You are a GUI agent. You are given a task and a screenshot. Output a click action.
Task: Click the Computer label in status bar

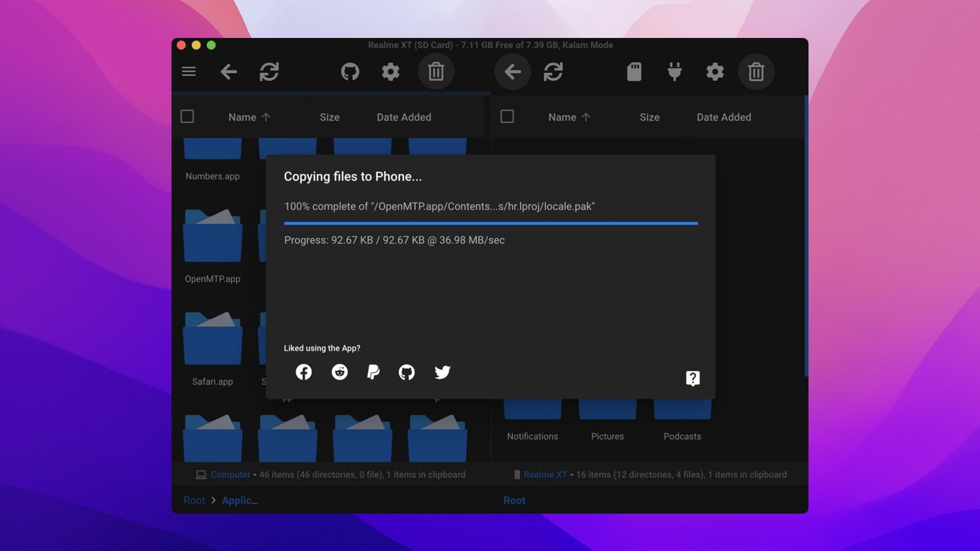(230, 474)
